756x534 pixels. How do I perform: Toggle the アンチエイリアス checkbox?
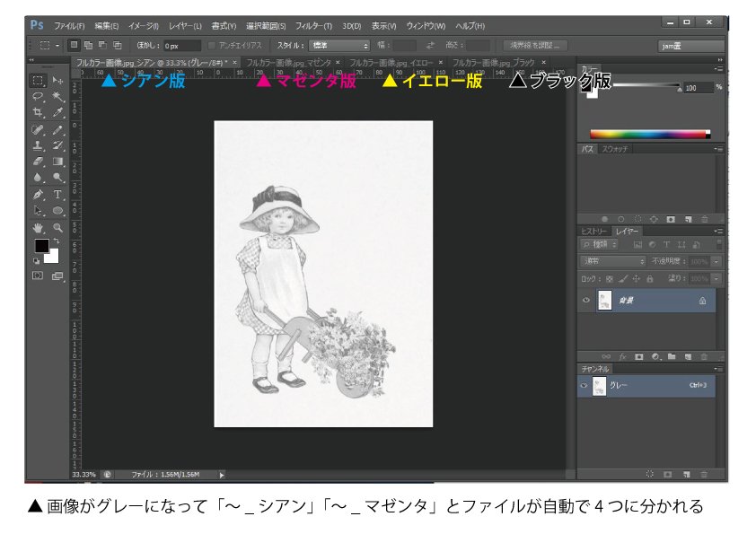tap(211, 45)
